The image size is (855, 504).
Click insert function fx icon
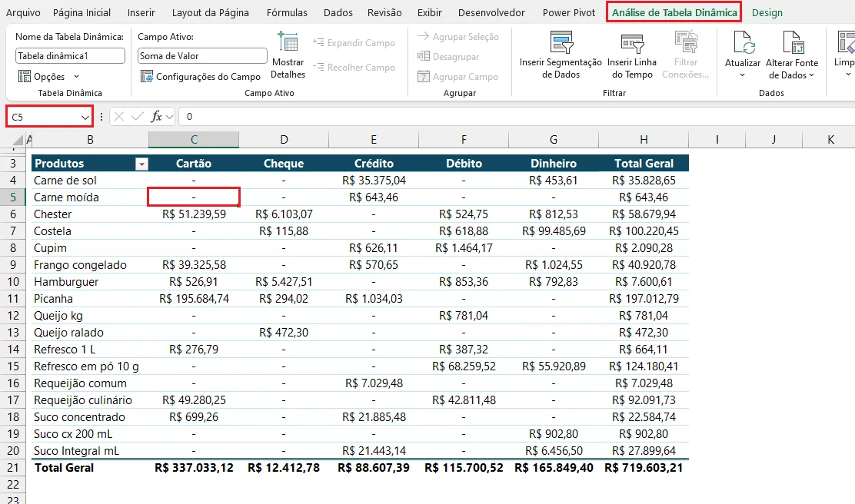click(x=156, y=116)
